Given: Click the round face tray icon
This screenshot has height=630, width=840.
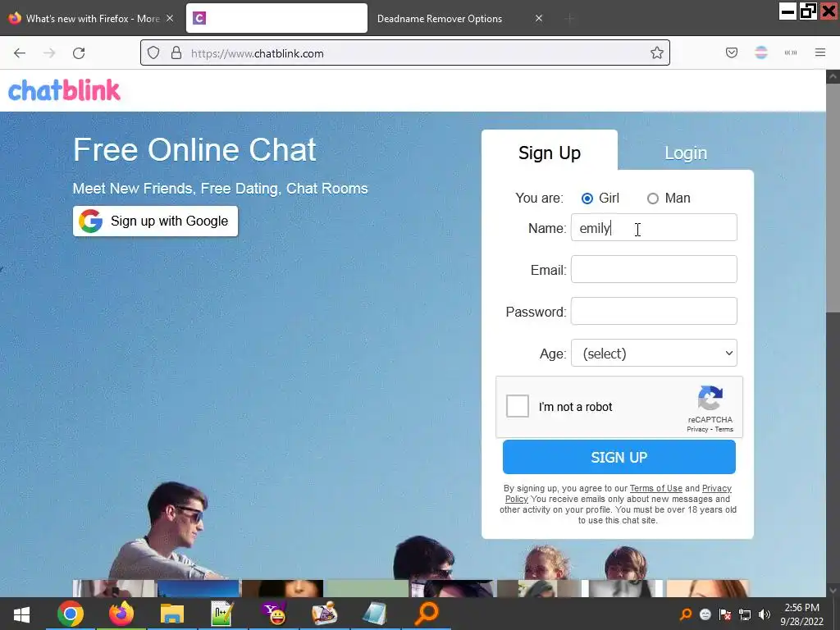Looking at the screenshot, I should [x=705, y=614].
